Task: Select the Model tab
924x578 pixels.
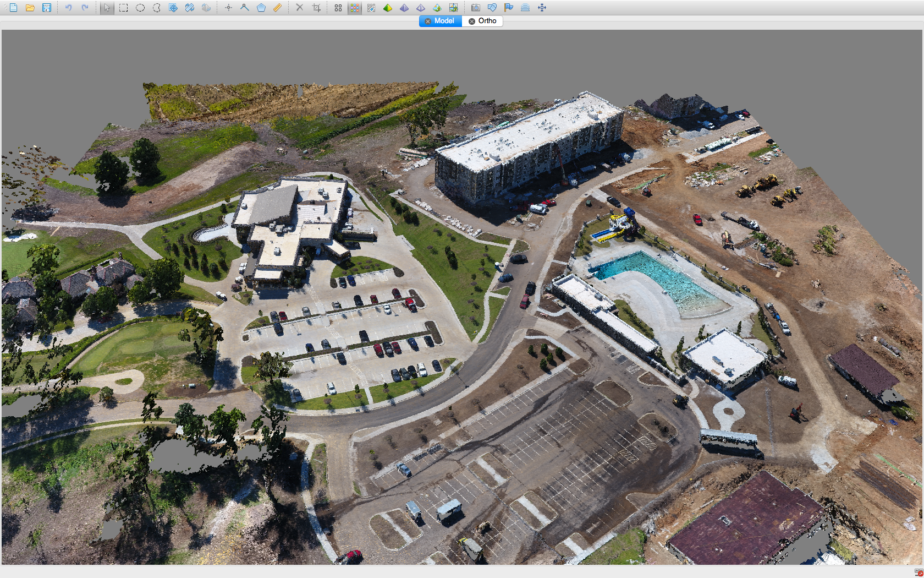Action: point(444,21)
